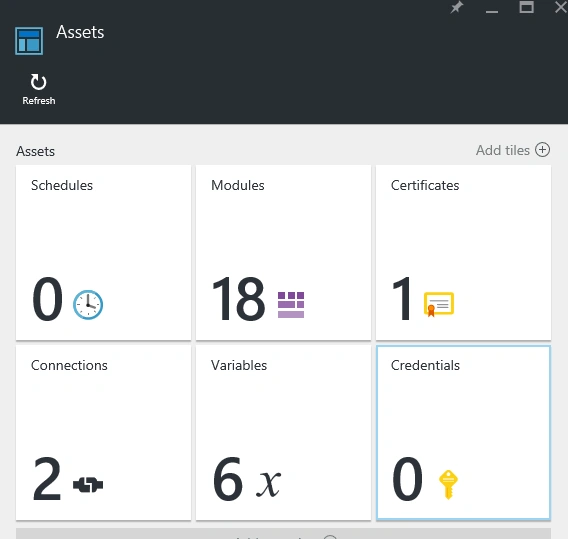This screenshot has width=568, height=539.
Task: Click the Add tiles link text
Action: pyautogui.click(x=503, y=150)
